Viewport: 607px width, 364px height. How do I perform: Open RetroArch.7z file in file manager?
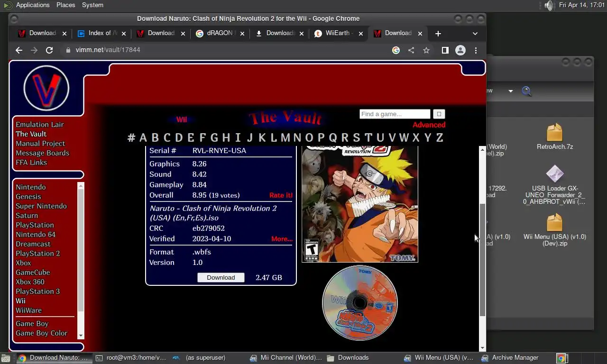coord(554,136)
